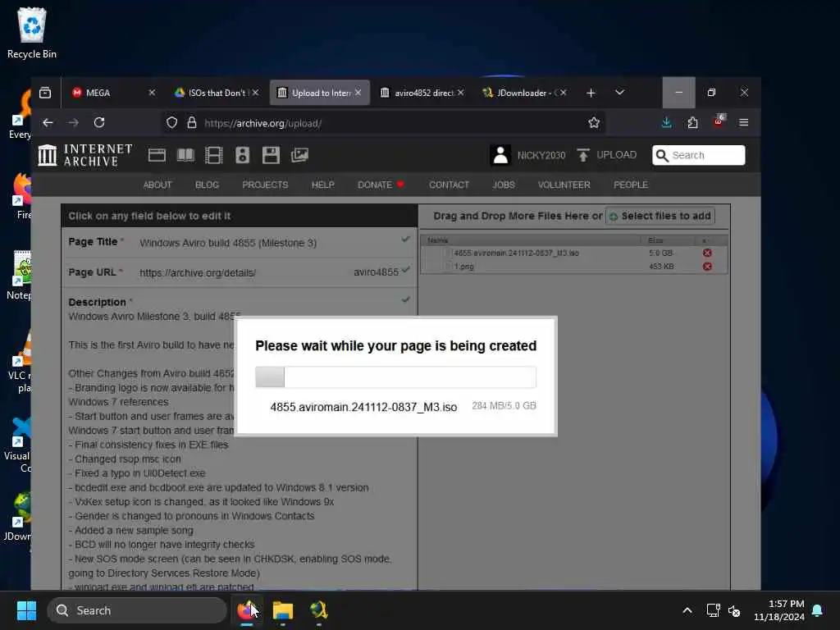This screenshot has width=840, height=630.
Task: Click the red extension badge icon in toolbar
Action: point(719,121)
